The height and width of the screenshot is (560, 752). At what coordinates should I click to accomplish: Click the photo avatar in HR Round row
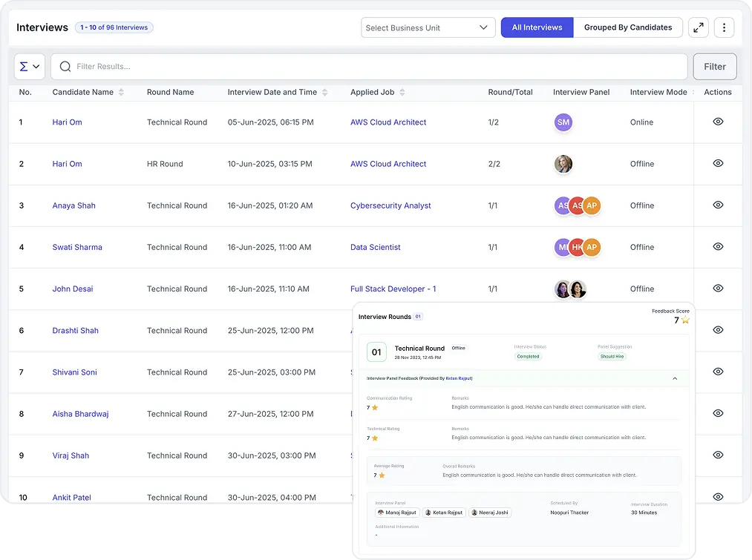[x=563, y=164]
